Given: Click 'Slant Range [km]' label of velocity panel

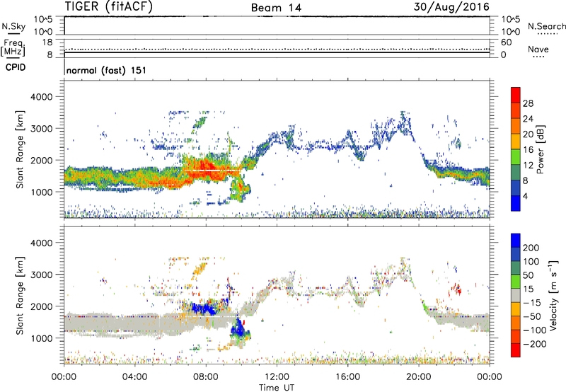Looking at the screenshot, I should [20, 296].
